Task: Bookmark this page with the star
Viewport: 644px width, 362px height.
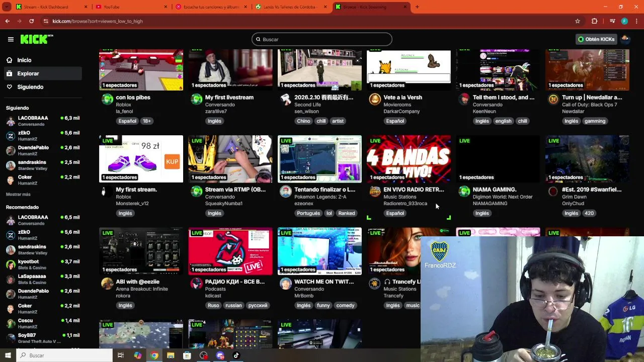Action: click(578, 21)
